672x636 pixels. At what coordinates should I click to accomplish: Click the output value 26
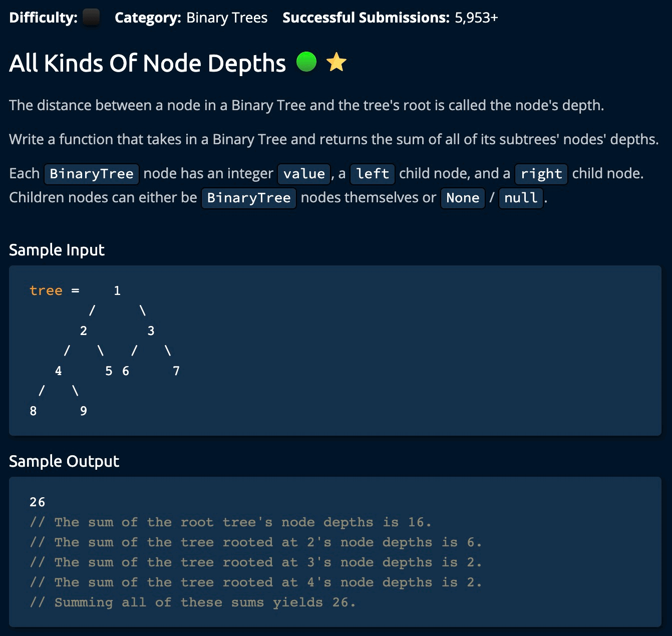[38, 502]
